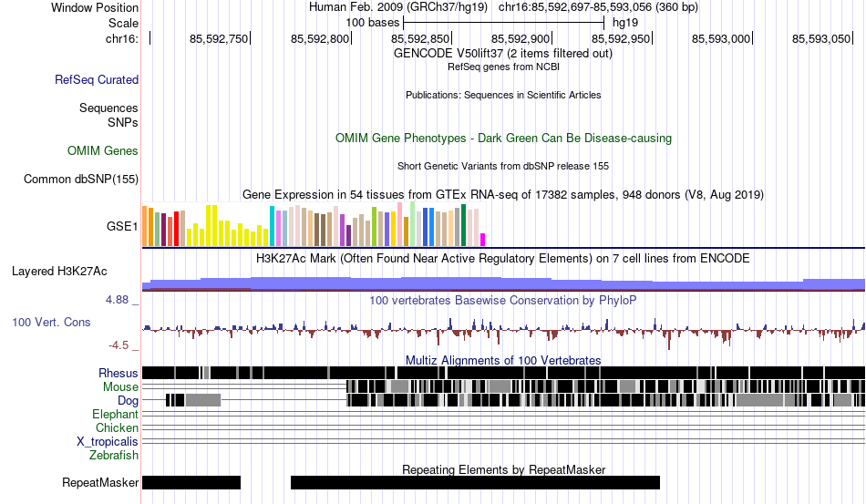Select the Layered H3K27Ac track label
866x504 pixels.
pos(59,271)
